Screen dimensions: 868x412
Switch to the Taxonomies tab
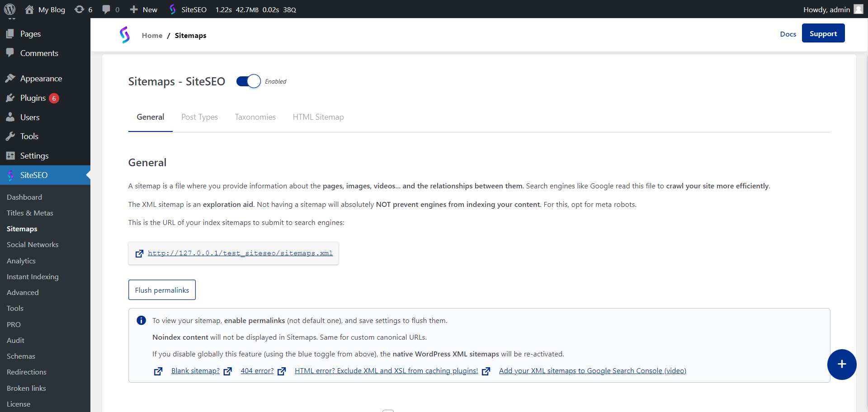click(x=255, y=117)
